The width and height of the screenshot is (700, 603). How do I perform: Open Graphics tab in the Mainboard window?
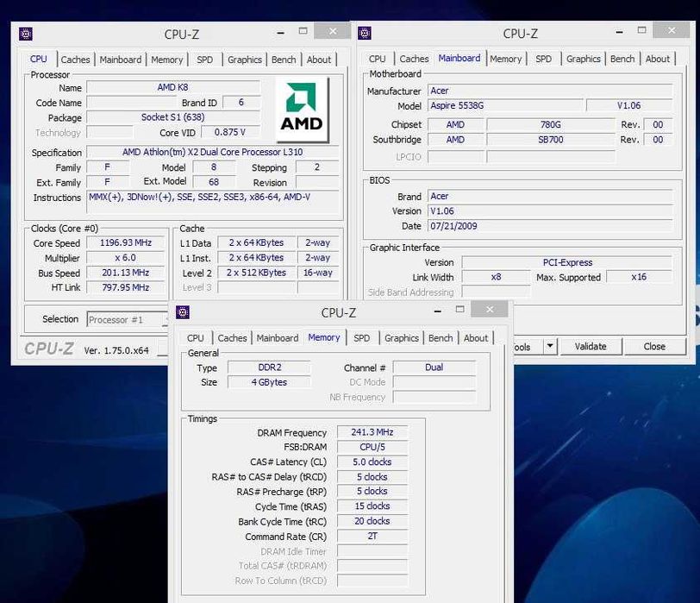tap(584, 59)
